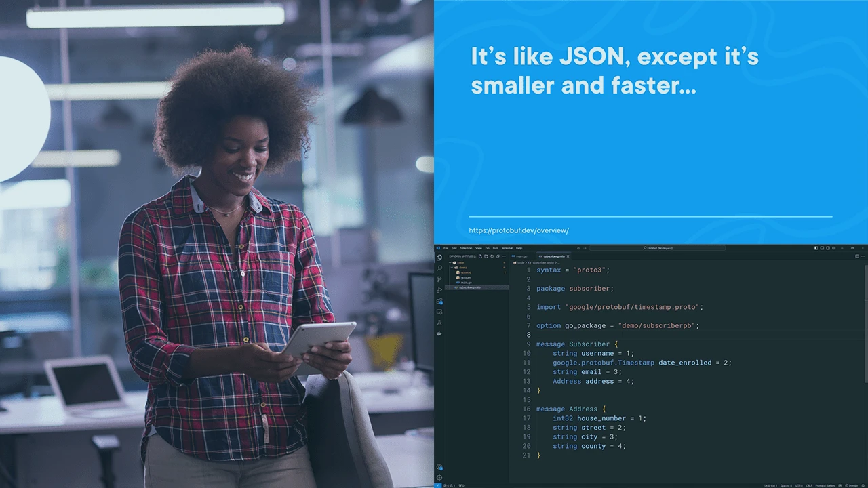The image size is (868, 488).
Task: Open the Search view in activity bar
Action: pyautogui.click(x=439, y=268)
